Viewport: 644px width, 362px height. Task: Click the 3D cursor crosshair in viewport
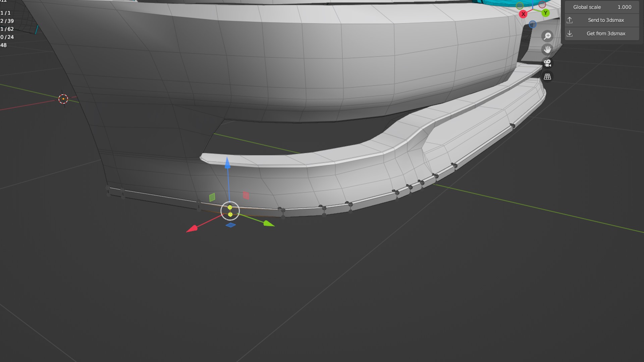click(x=63, y=99)
